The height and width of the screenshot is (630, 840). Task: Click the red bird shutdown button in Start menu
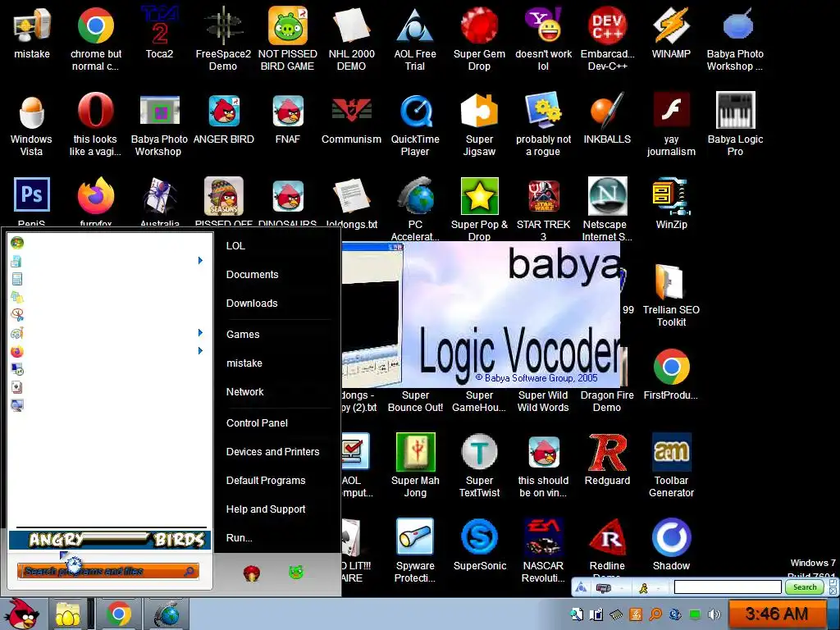pyautogui.click(x=252, y=573)
